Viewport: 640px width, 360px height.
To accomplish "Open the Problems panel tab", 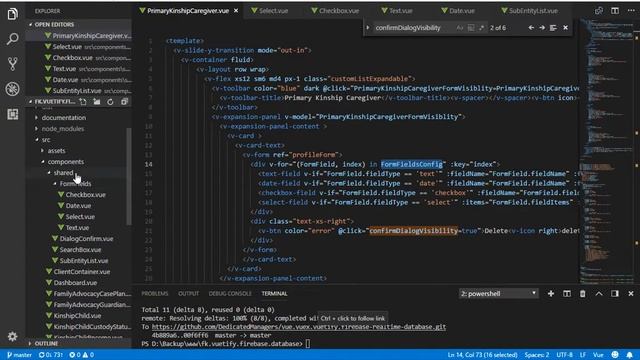I will (154, 293).
